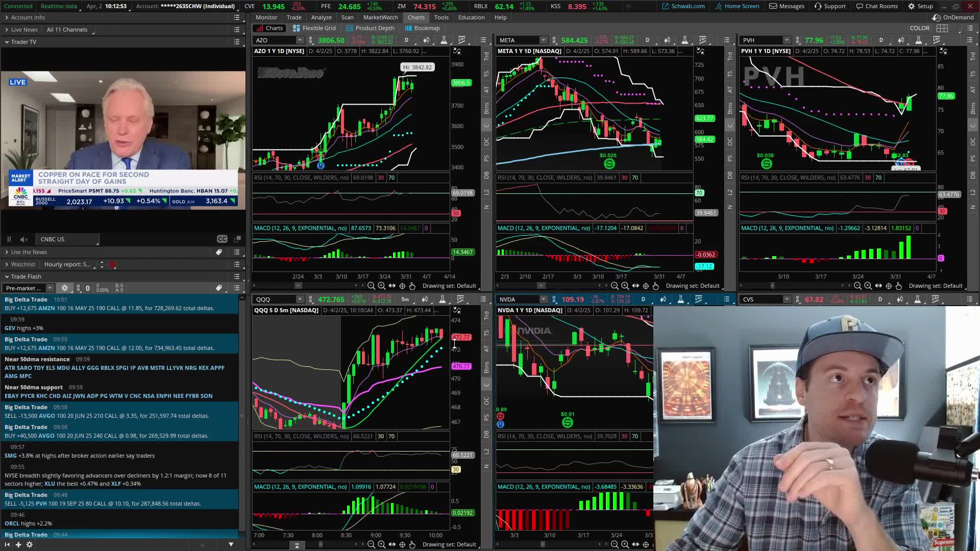Open Support
The height and width of the screenshot is (551, 980).
pyautogui.click(x=830, y=6)
